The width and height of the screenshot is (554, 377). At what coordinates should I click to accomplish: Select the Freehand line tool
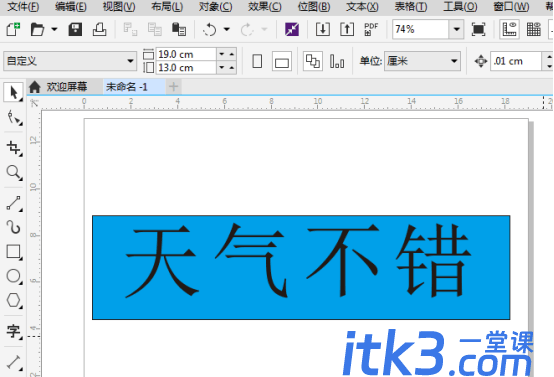(x=14, y=204)
